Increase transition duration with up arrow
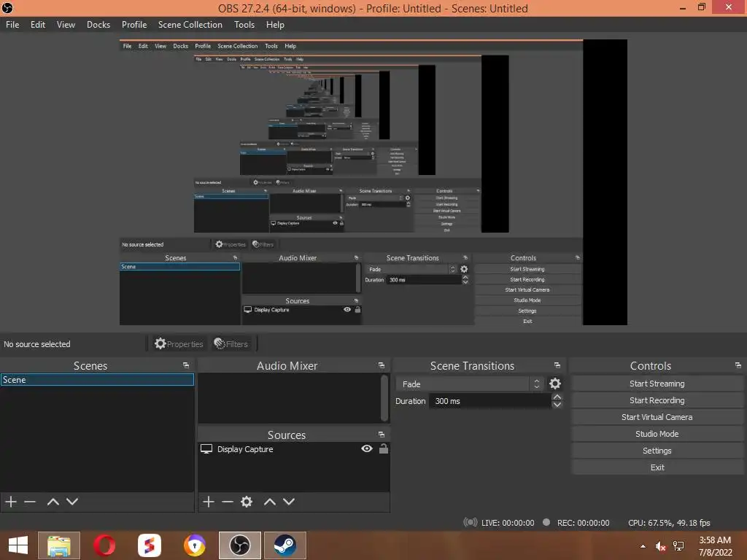 tap(557, 397)
